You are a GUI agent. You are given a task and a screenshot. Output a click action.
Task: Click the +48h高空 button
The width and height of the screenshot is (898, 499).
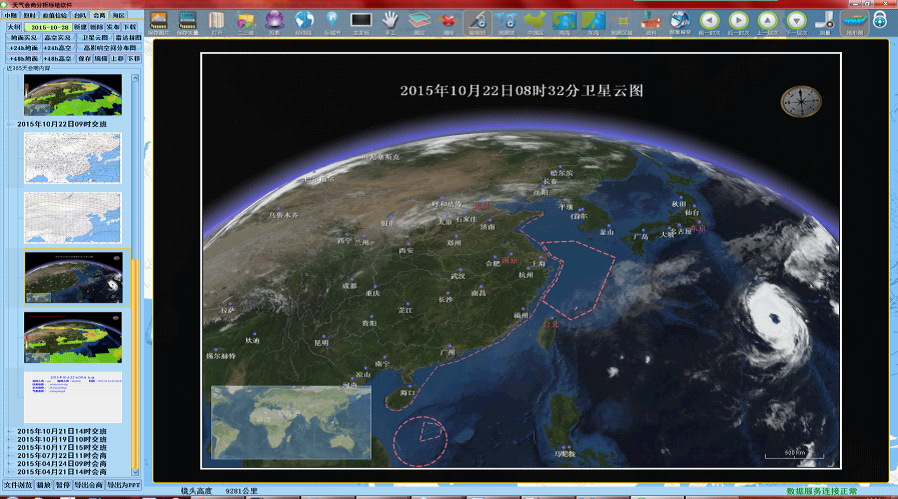pyautogui.click(x=59, y=58)
